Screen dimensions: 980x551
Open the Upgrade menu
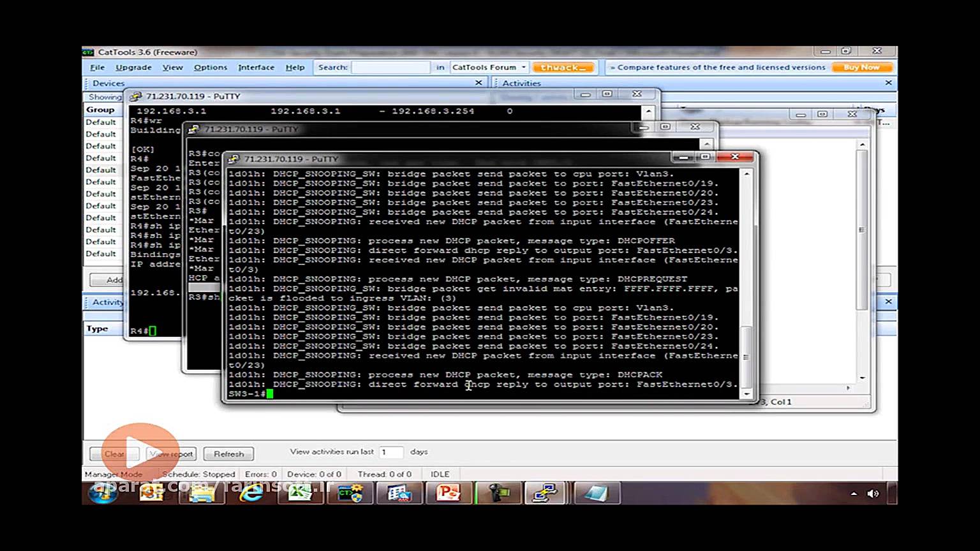coord(133,67)
